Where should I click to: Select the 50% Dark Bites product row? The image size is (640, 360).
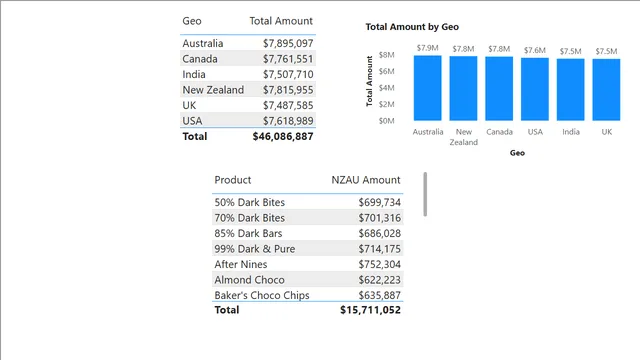[x=308, y=202]
